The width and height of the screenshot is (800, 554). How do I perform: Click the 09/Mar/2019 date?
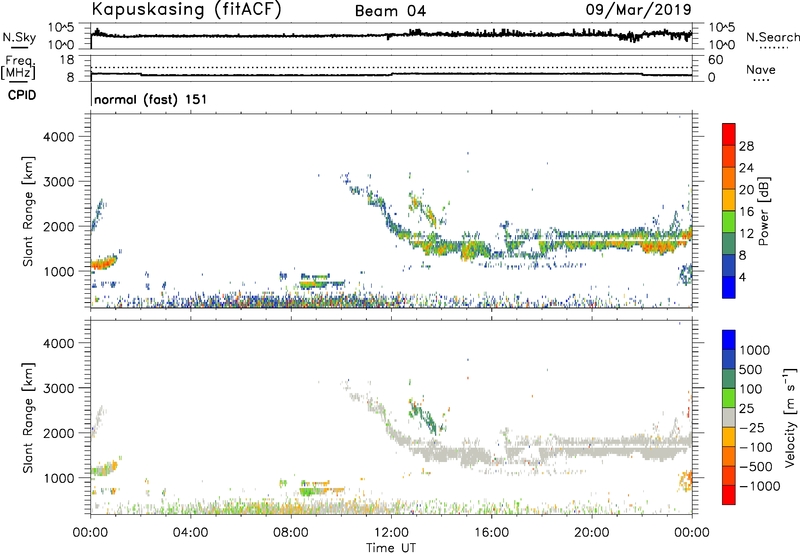click(638, 9)
